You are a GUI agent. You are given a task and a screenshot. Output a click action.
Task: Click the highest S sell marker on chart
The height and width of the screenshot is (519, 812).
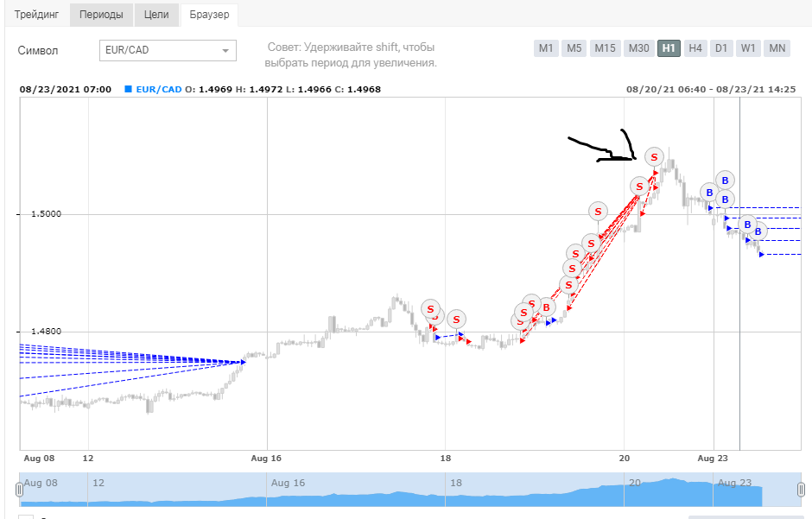pyautogui.click(x=655, y=157)
